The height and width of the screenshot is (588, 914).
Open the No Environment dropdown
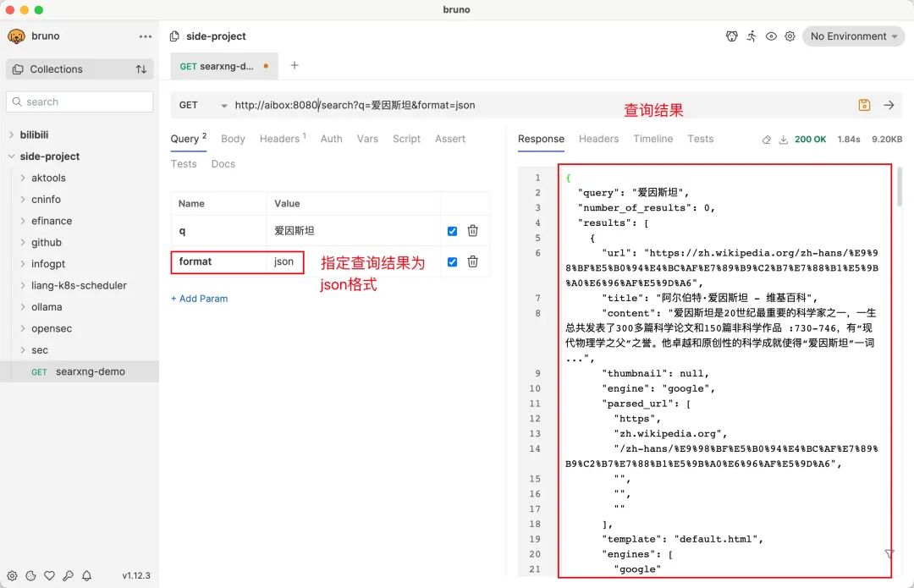point(853,36)
